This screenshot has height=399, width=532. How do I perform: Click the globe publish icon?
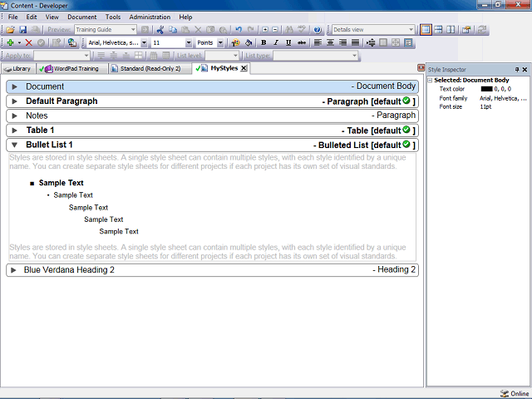(72, 42)
